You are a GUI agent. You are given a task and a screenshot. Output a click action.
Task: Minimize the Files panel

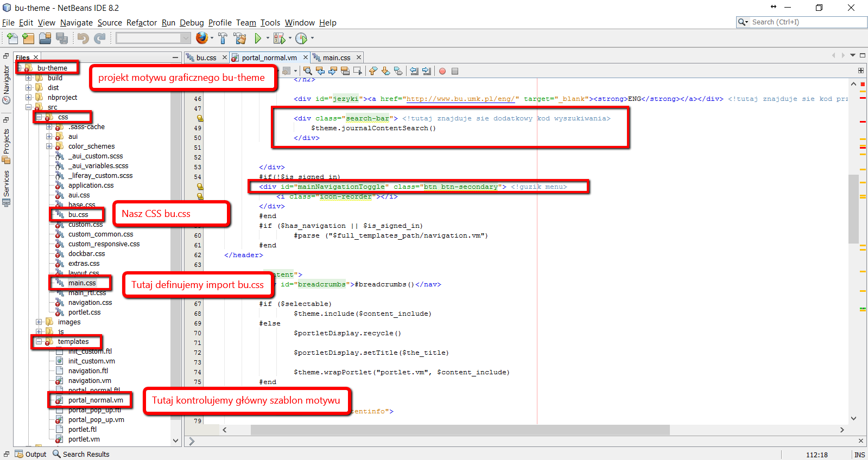tap(175, 58)
